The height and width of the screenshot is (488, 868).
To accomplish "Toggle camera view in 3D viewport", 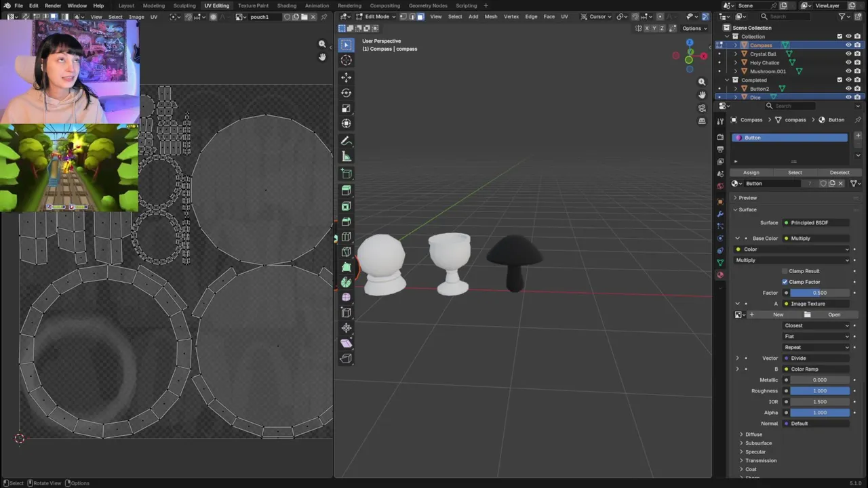I will pyautogui.click(x=702, y=108).
